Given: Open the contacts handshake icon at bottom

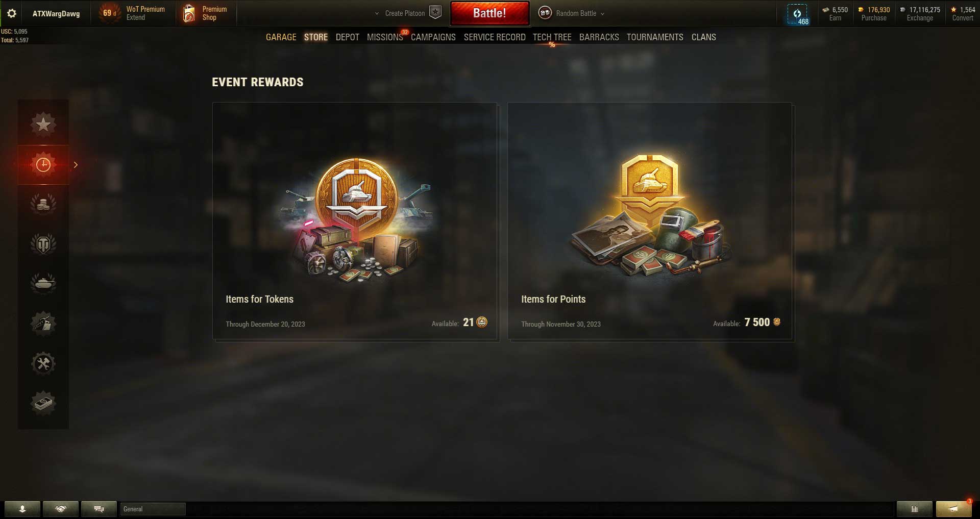Looking at the screenshot, I should [61, 509].
